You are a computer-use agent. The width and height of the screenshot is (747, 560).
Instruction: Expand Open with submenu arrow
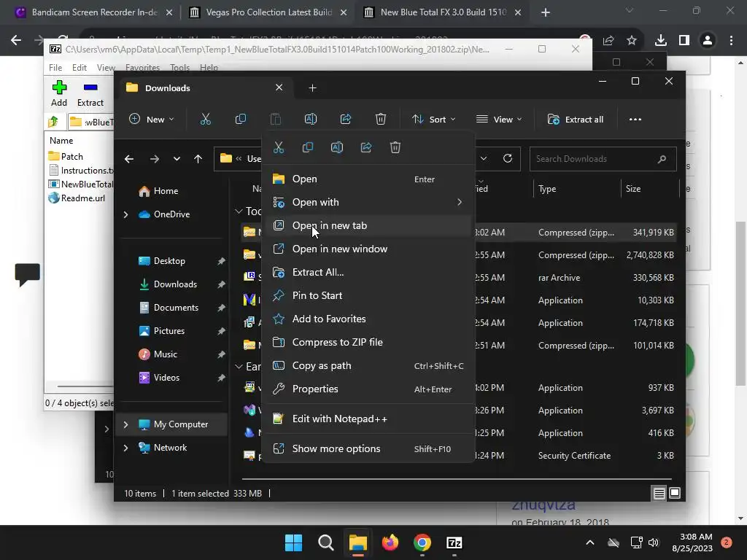(x=460, y=203)
